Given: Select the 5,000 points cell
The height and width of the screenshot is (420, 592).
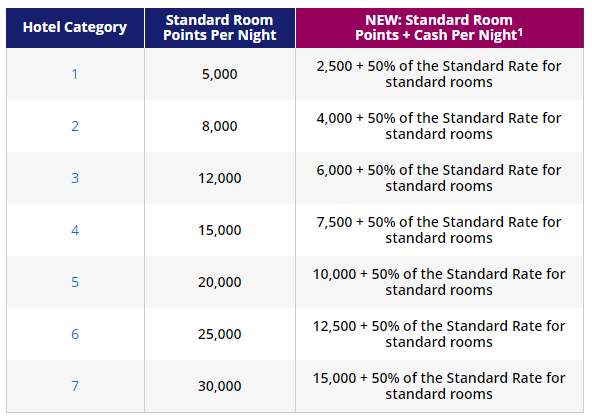Looking at the screenshot, I should click(x=220, y=74).
